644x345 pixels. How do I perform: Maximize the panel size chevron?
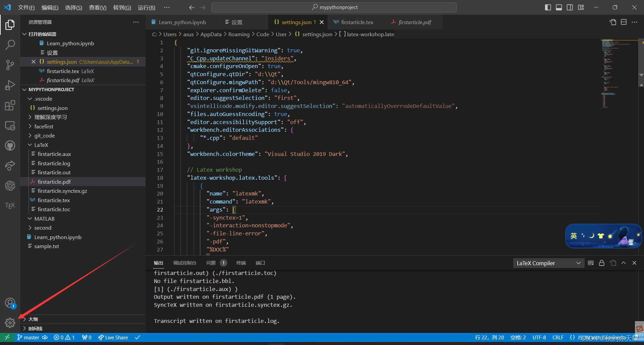[x=624, y=263]
